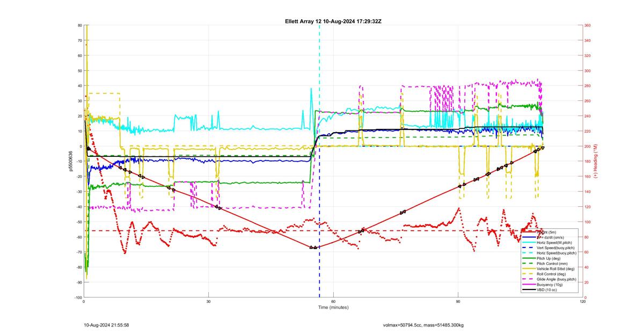Click the black VBD line sample in legend
Screen dimensions: 644x334
click(x=529, y=290)
